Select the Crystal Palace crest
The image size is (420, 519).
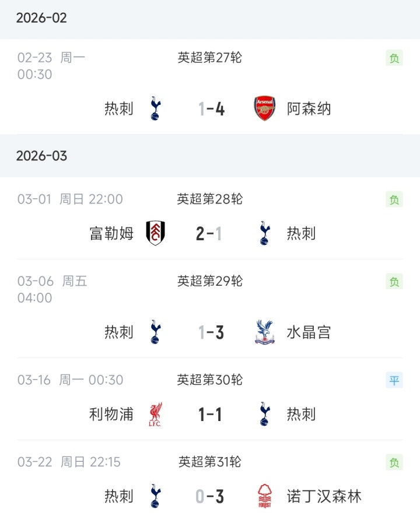[x=265, y=332]
